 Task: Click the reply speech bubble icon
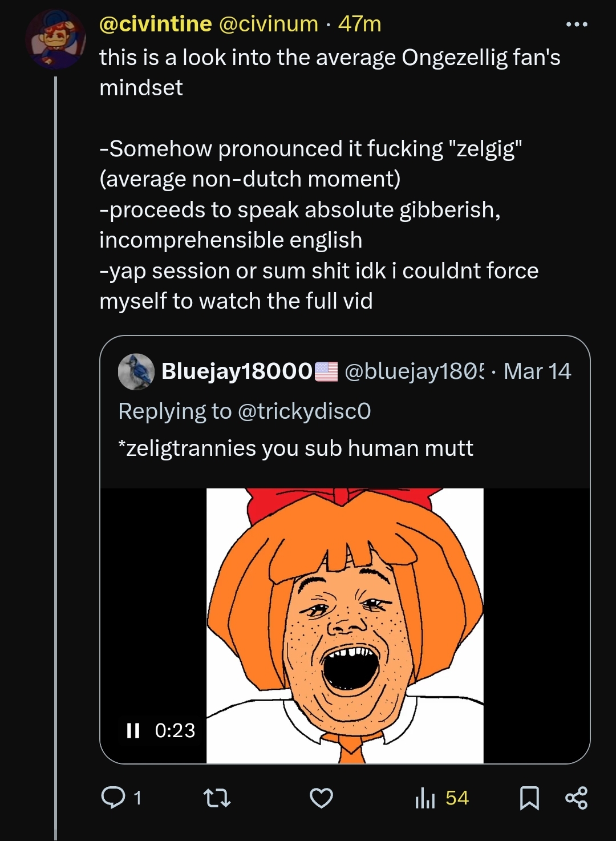112,797
